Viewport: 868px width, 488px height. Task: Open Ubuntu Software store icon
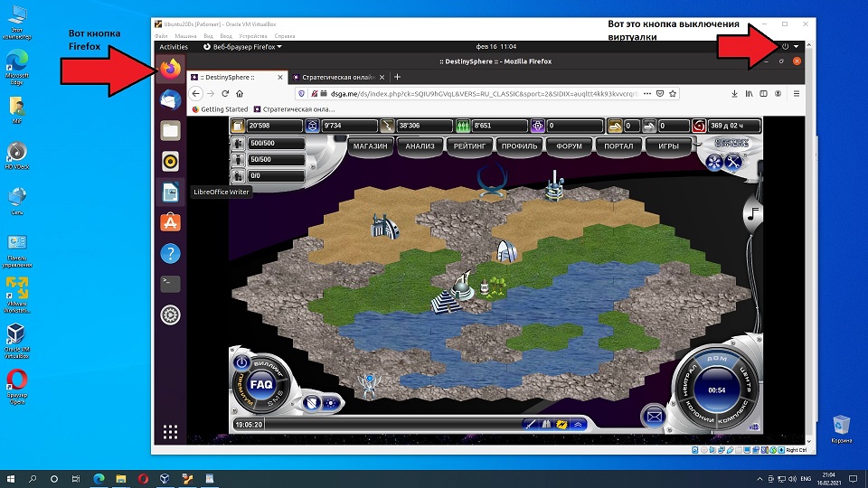[170, 221]
